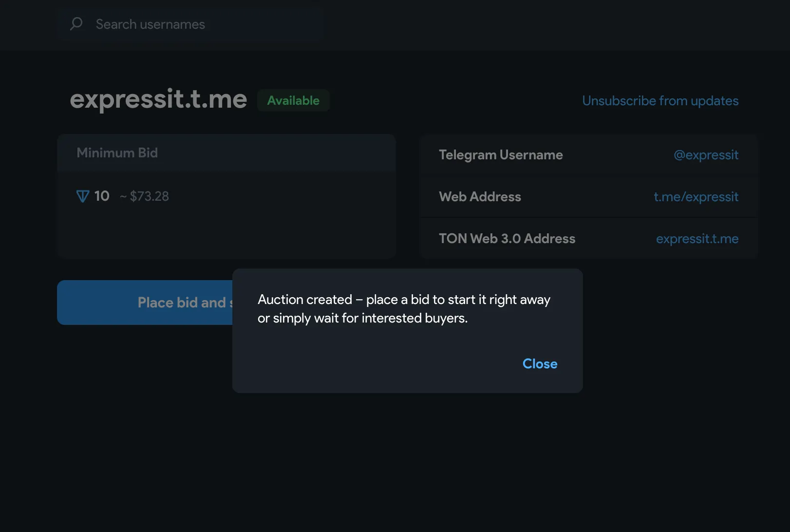The height and width of the screenshot is (532, 790).
Task: Click the TON Web 3.0 Address label
Action: 507,239
